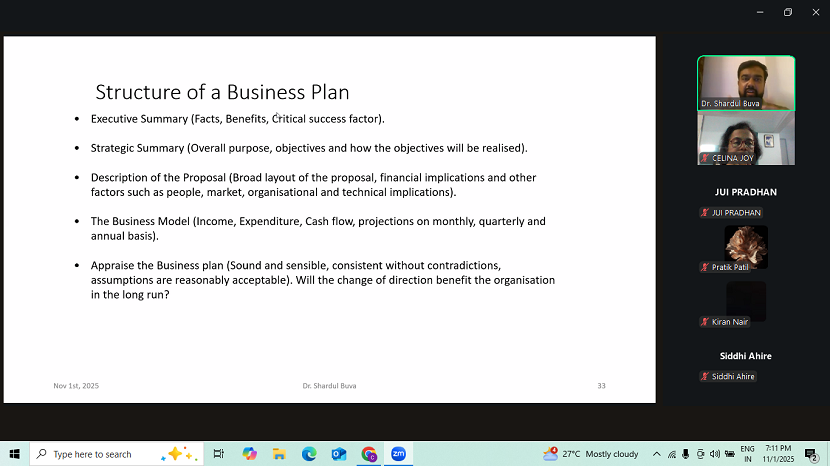Open Microsoft Edge from the taskbar
Screen dimensions: 830x466
tap(309, 454)
